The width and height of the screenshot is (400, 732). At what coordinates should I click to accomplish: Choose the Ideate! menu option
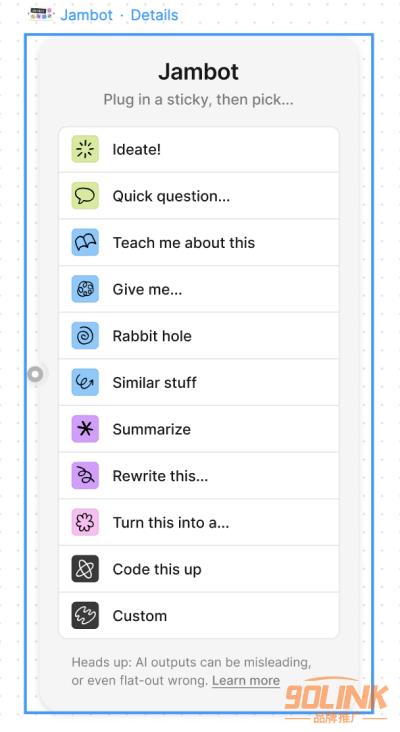198,149
